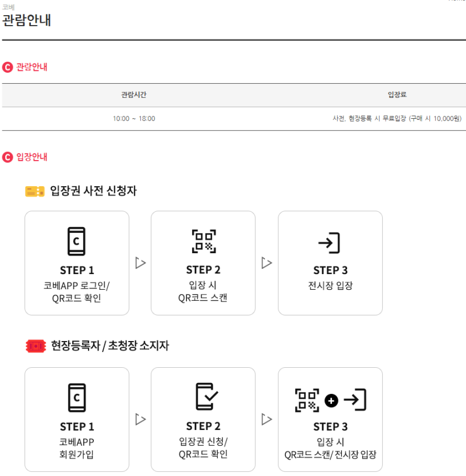
Task: Click the enter-arrow icon in on-site STEP 3
Action: (x=355, y=400)
